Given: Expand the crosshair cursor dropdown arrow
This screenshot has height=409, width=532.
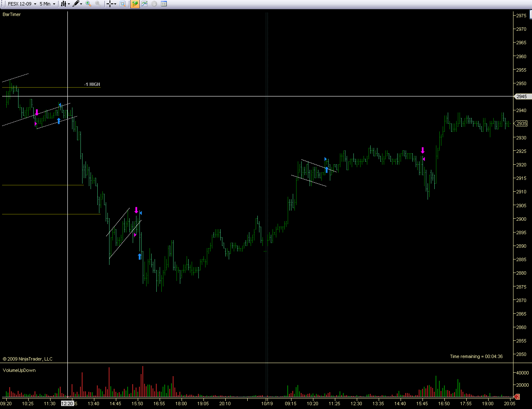Looking at the screenshot, I should [x=115, y=4].
